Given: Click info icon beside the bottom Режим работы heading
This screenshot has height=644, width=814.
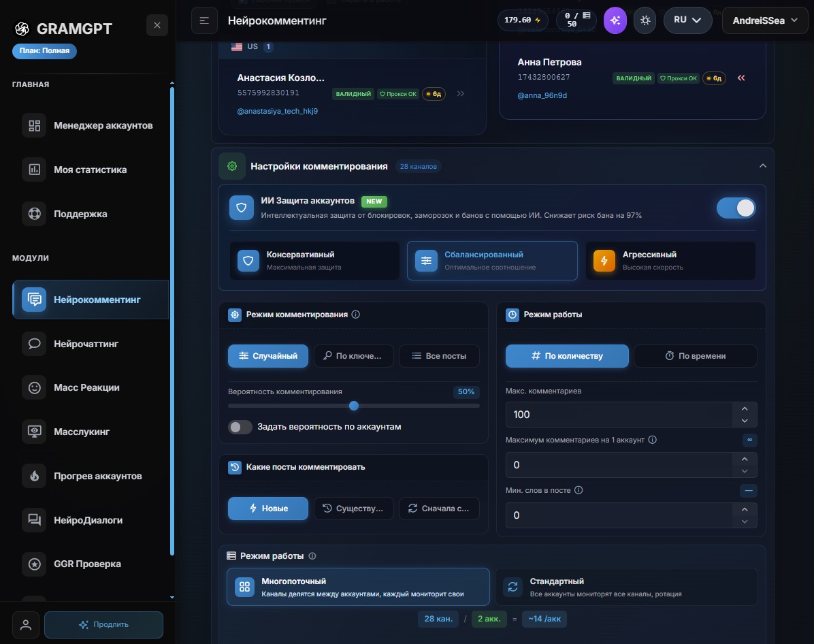Looking at the screenshot, I should pyautogui.click(x=312, y=556).
